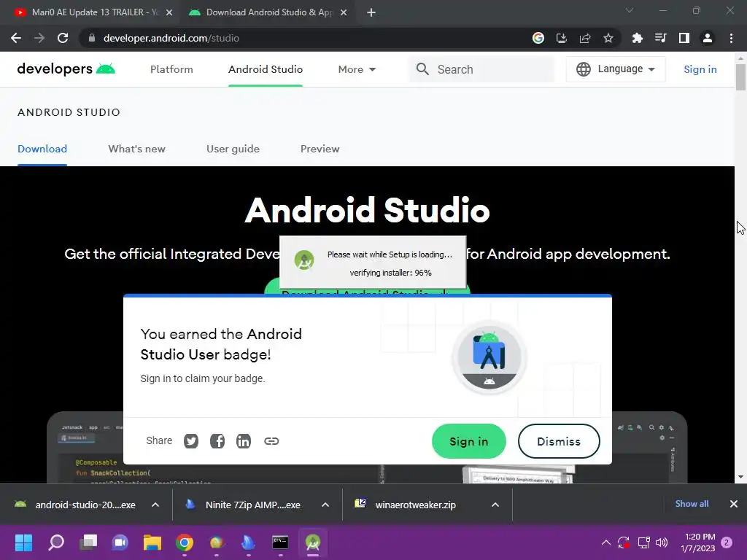
Task: Toggle the Chrome side panel
Action: 684,38
